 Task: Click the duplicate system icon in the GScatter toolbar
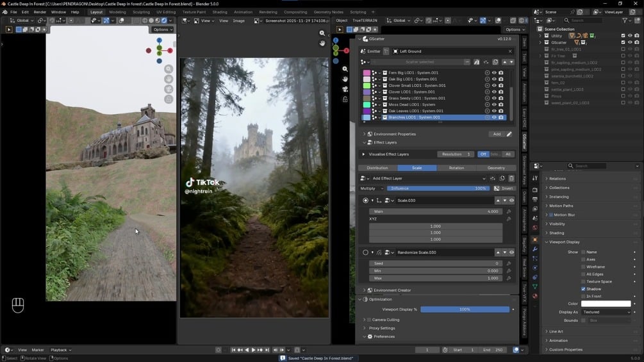(495, 62)
